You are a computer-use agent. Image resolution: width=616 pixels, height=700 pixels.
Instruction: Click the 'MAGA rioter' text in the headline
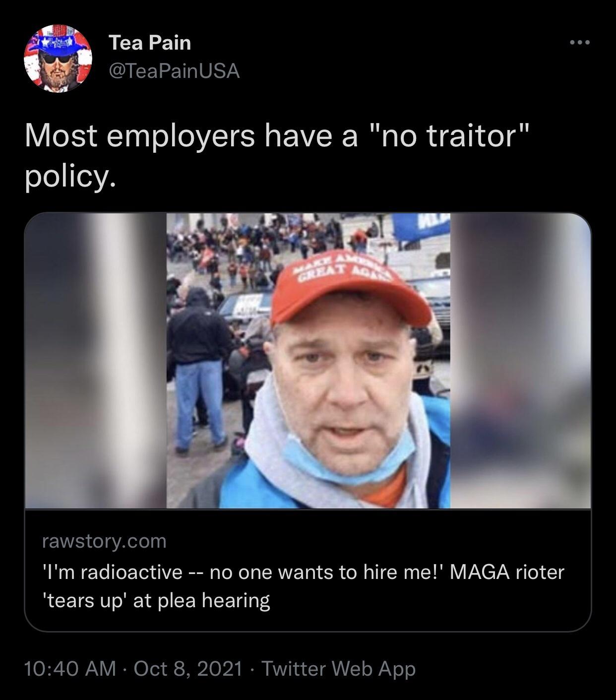pyautogui.click(x=506, y=572)
